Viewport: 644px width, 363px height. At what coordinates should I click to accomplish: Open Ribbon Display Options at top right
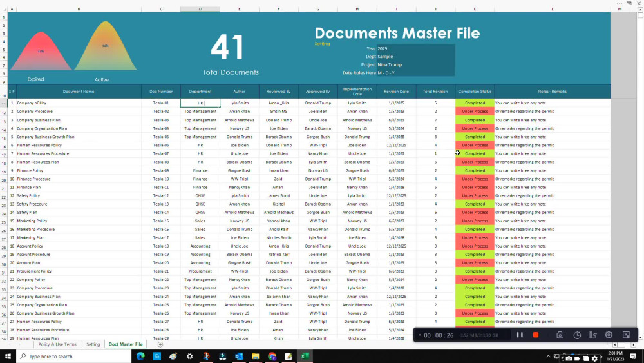(x=629, y=3)
